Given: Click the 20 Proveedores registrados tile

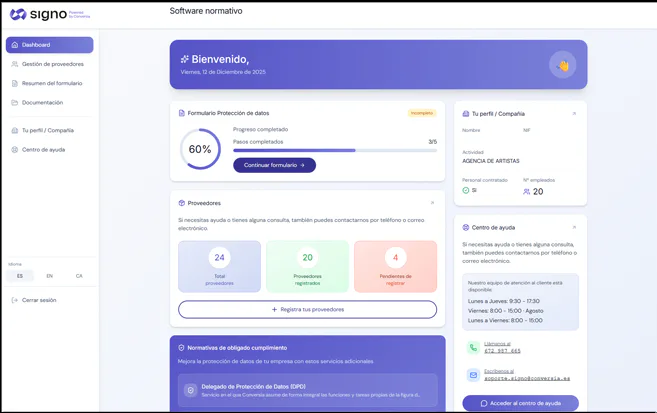Looking at the screenshot, I should coord(308,266).
